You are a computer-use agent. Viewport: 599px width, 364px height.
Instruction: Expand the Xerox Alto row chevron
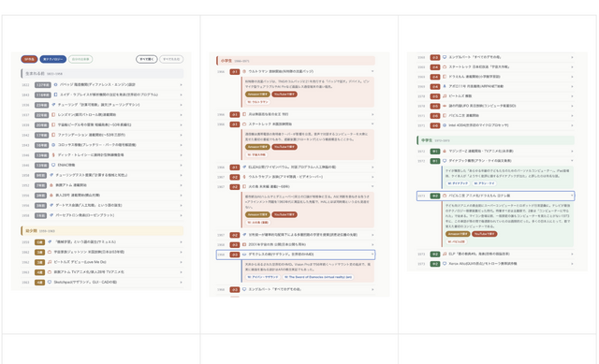[572, 264]
